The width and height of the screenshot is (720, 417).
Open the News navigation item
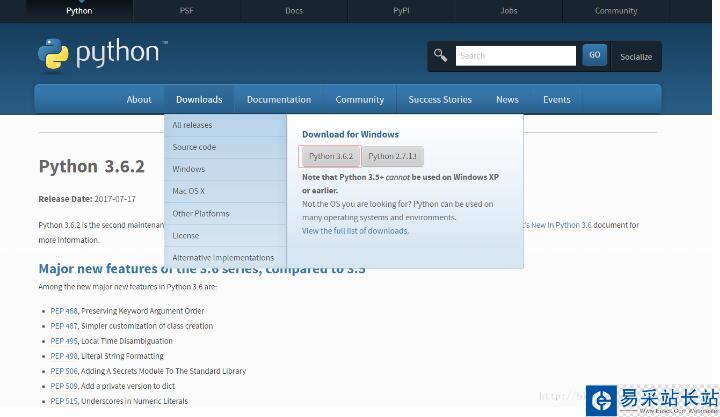(x=507, y=100)
